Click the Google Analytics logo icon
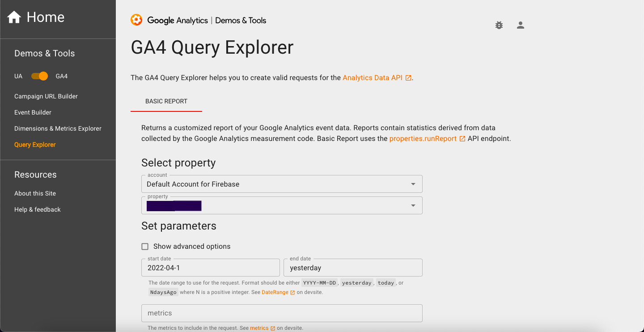Viewport: 644px width, 332px height. pyautogui.click(x=136, y=20)
